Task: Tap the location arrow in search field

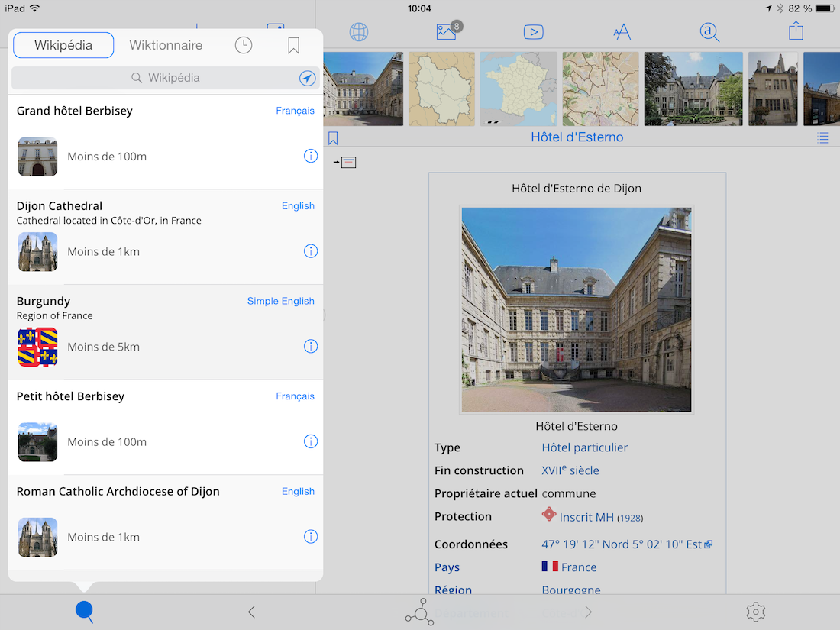Action: 308,78
